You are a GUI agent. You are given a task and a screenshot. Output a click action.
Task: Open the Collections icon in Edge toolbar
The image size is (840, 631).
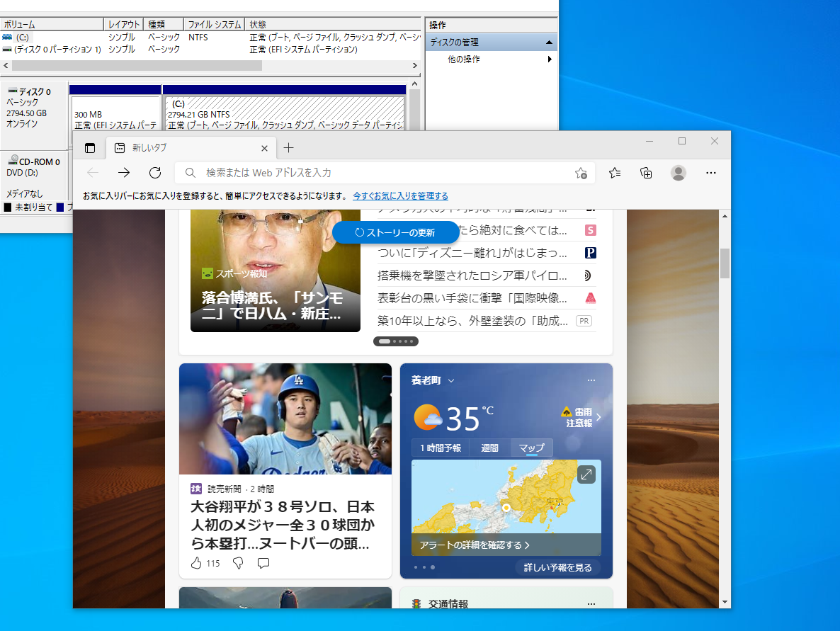pos(646,173)
